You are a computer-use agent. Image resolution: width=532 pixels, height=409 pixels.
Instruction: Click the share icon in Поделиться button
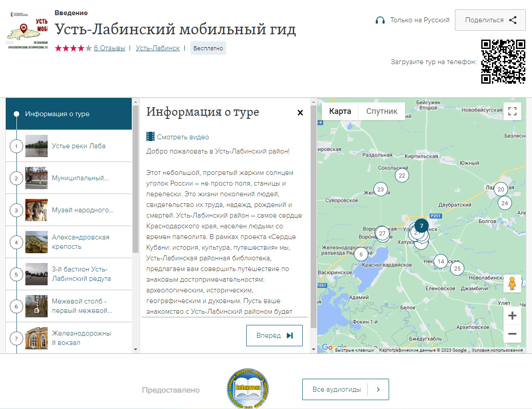[x=513, y=20]
